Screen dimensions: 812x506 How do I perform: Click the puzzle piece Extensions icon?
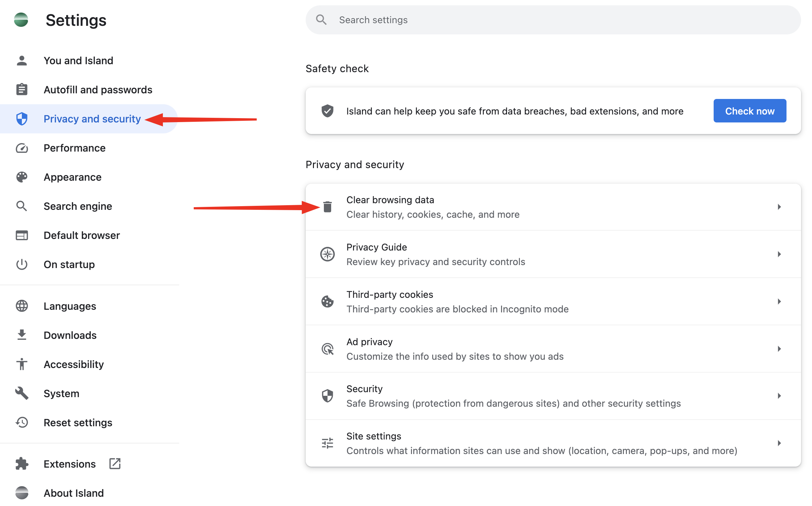(22, 464)
